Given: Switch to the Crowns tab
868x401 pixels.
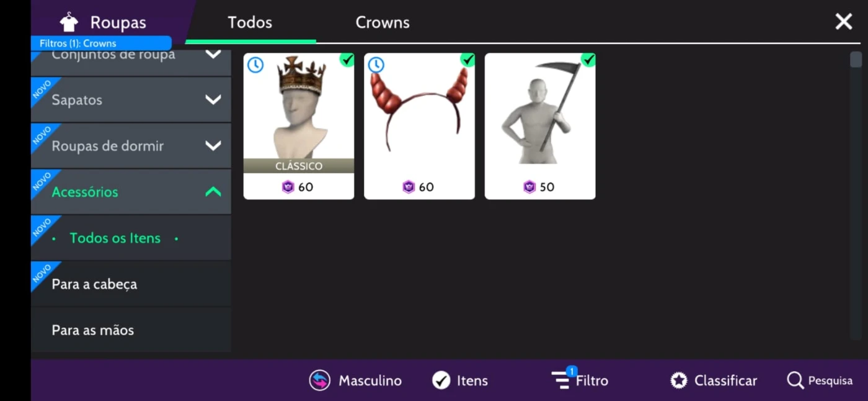Looking at the screenshot, I should coord(383,22).
